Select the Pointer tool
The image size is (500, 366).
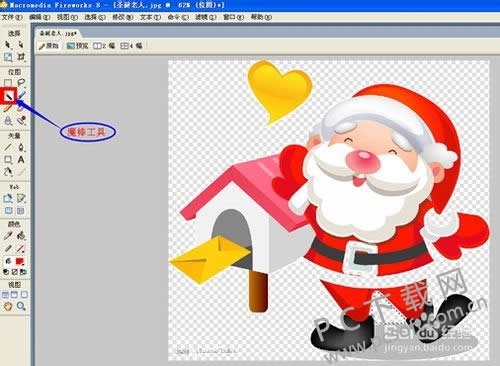(8, 45)
